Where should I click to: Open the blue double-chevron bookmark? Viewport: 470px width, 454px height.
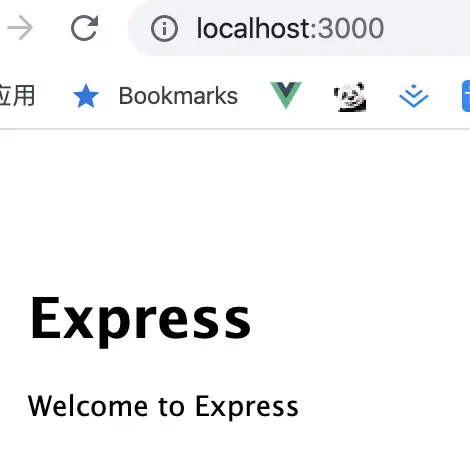click(414, 96)
